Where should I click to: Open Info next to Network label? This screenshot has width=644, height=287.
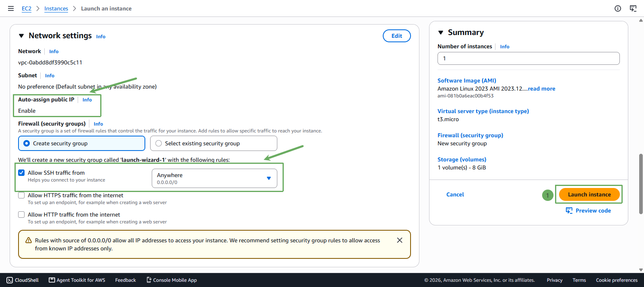coord(54,52)
